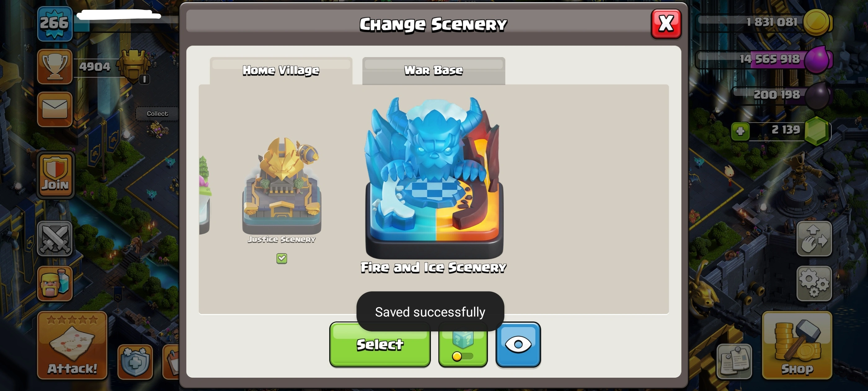The width and height of the screenshot is (868, 391).
Task: Open the shield protection info icon
Action: point(135,362)
